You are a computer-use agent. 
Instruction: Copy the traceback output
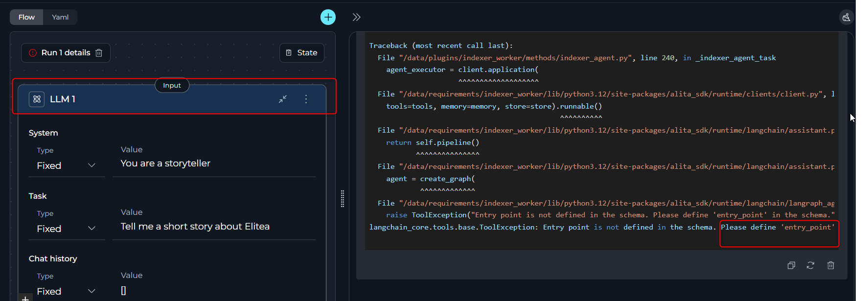coord(791,265)
